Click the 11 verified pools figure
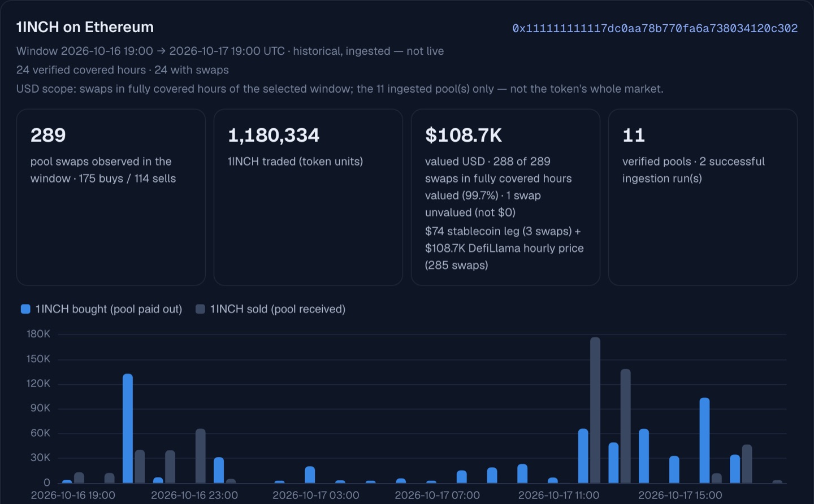 634,135
